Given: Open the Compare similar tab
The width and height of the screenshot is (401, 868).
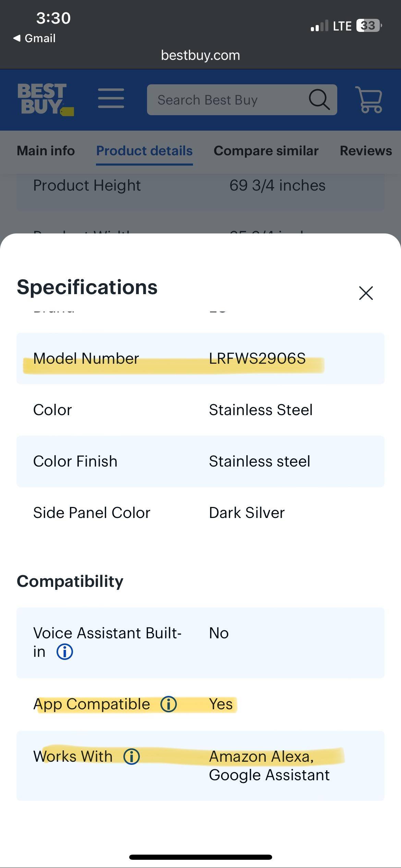Looking at the screenshot, I should click(266, 151).
